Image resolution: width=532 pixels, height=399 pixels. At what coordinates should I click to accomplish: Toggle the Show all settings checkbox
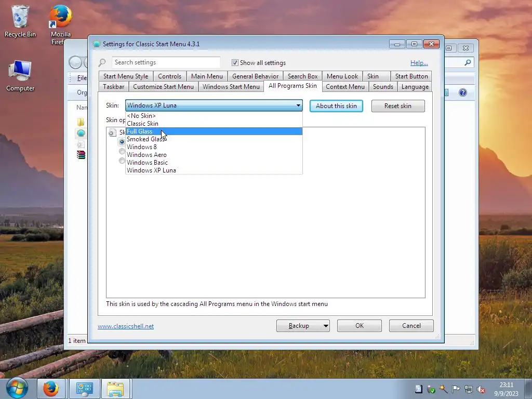pos(235,62)
